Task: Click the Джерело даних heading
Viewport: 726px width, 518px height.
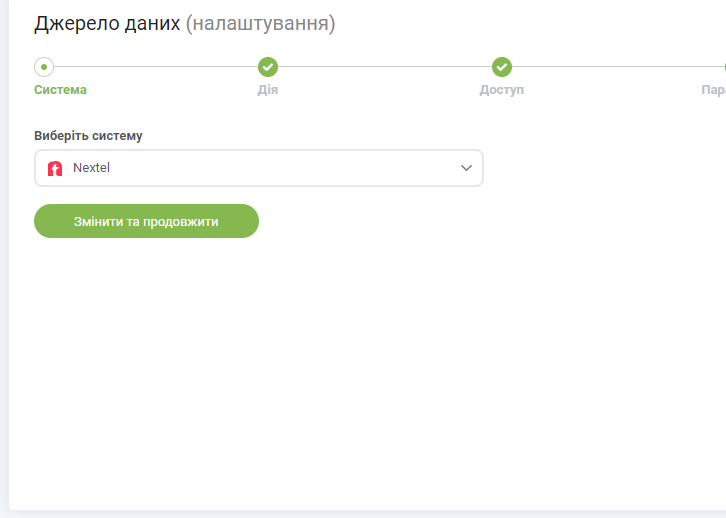Action: (x=107, y=24)
